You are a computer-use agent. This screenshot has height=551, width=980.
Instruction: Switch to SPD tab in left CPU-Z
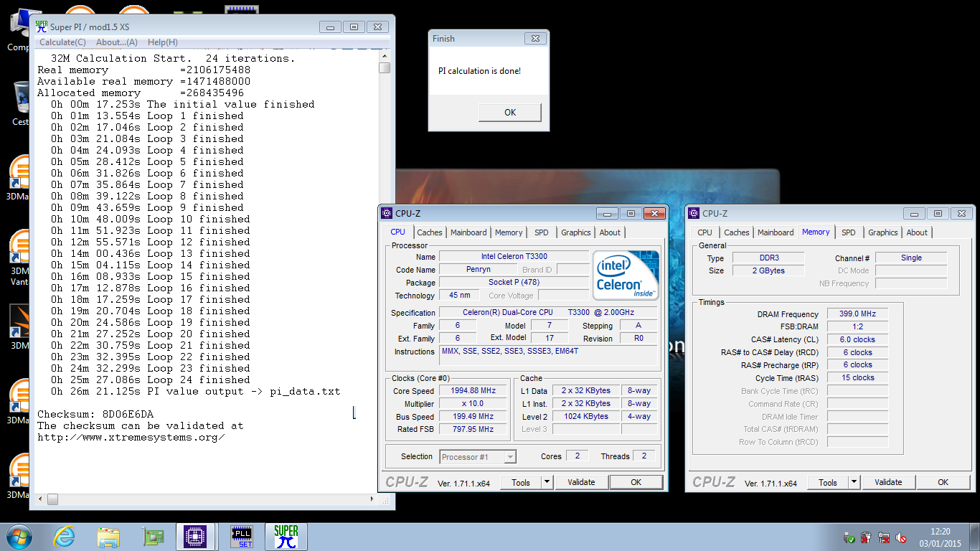click(541, 232)
